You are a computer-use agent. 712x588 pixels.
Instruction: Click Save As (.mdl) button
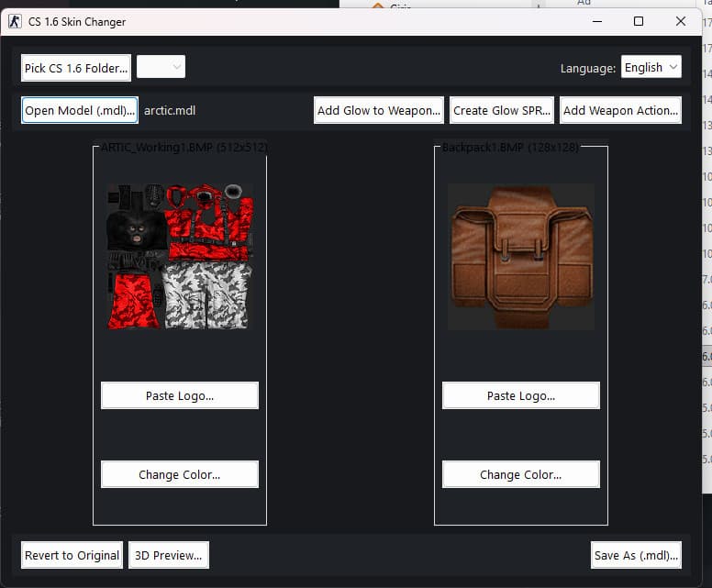[x=636, y=555]
